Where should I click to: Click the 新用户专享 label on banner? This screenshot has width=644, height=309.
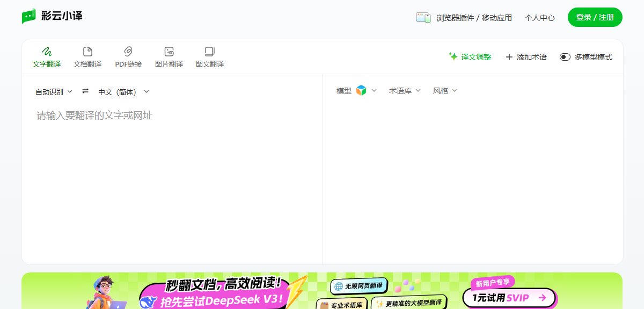492,283
